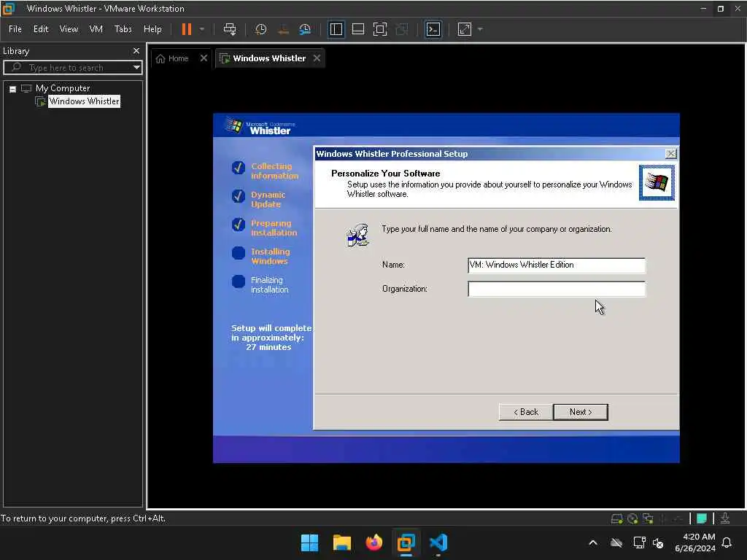Image resolution: width=747 pixels, height=560 pixels.
Task: Take a snapshot of this virtual machine
Action: pos(260,29)
